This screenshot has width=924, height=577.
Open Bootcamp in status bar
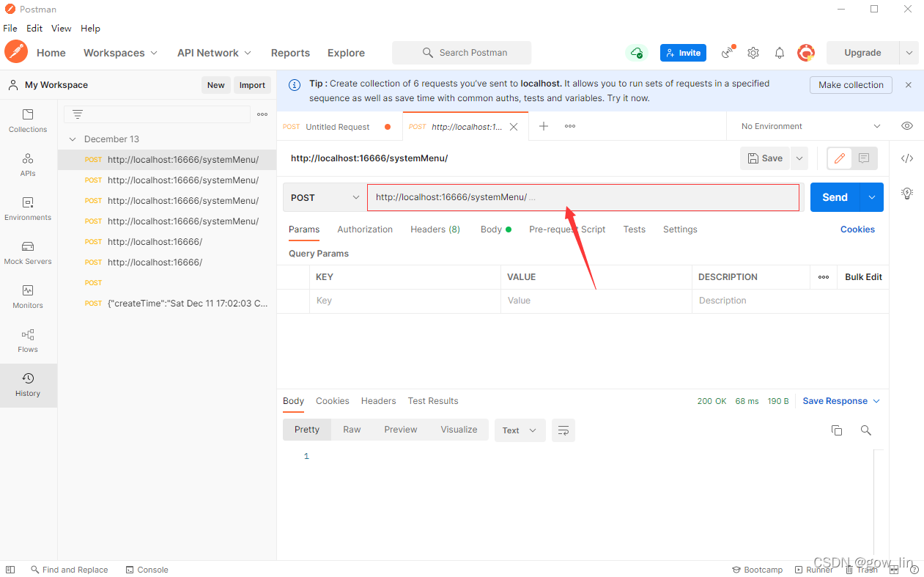757,570
